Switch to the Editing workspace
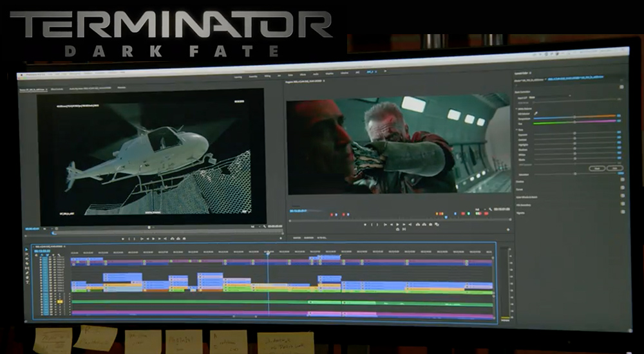 (x=267, y=76)
